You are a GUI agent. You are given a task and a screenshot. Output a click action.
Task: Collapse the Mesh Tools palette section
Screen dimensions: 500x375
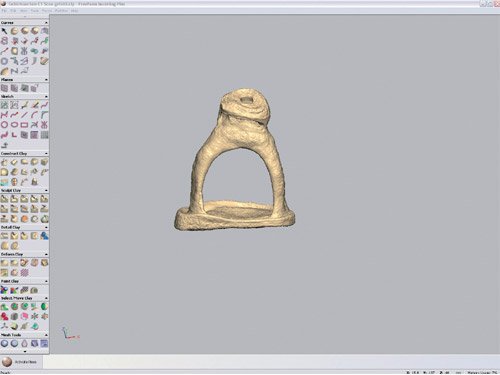(46, 335)
